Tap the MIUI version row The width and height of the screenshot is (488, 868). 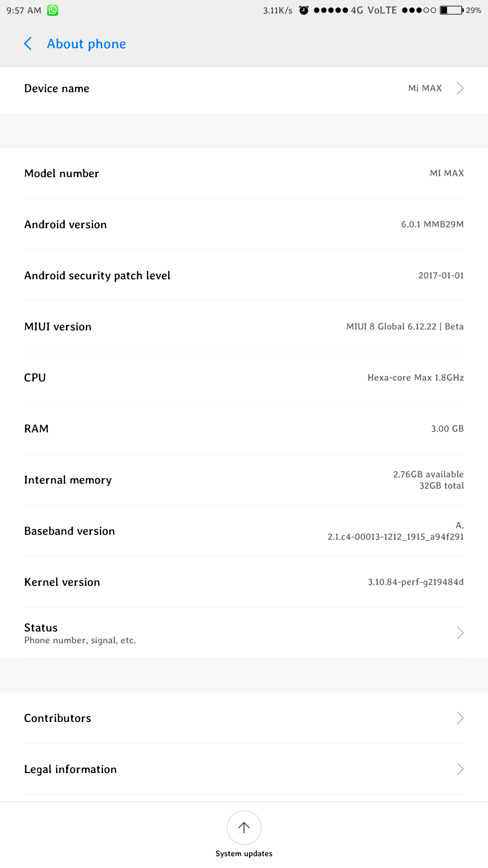tap(244, 326)
